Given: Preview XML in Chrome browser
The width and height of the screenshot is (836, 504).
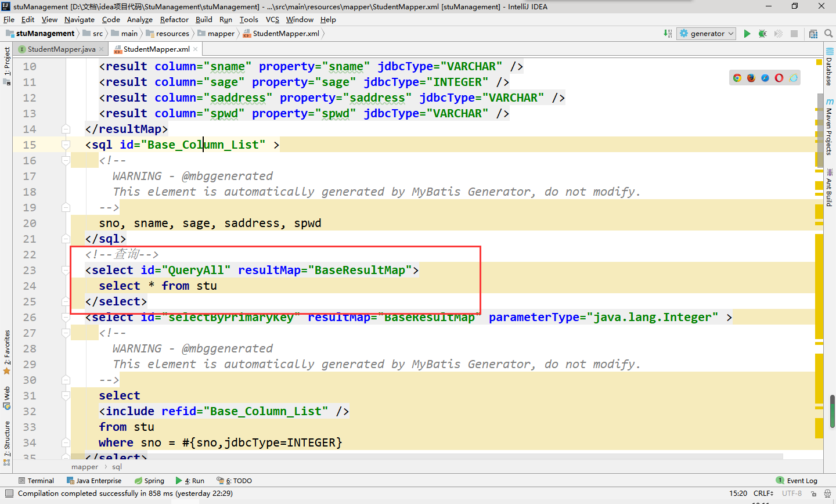Looking at the screenshot, I should pyautogui.click(x=737, y=78).
